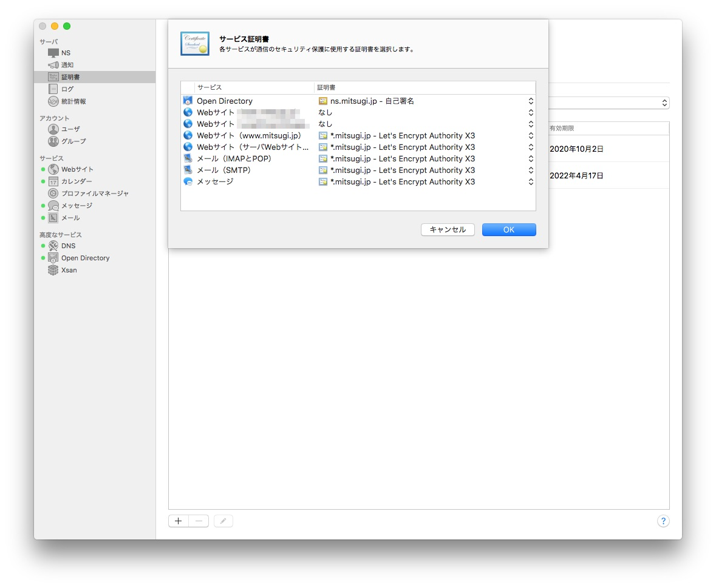Viewport: 716px width, 588px height.
Task: Expand certificate popup for メール (SMTP)
Action: [530, 171]
